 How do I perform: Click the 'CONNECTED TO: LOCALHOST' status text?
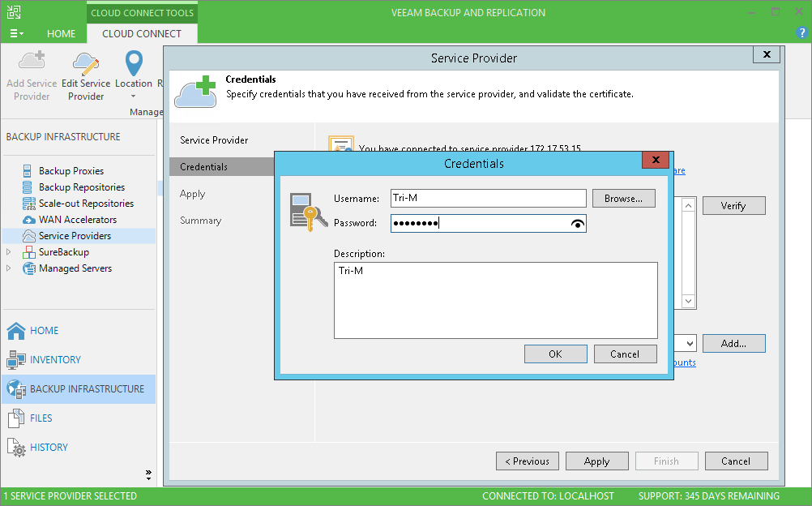click(x=548, y=496)
